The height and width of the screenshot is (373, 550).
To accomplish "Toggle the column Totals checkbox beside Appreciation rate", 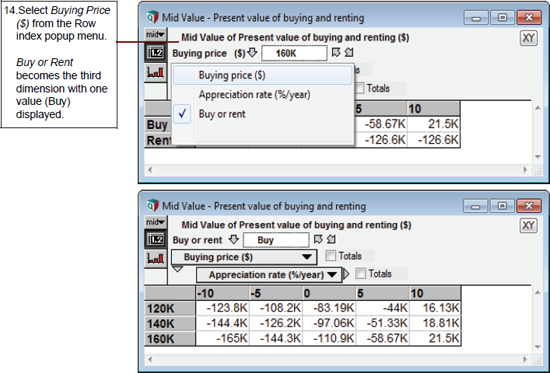I will click(x=361, y=273).
